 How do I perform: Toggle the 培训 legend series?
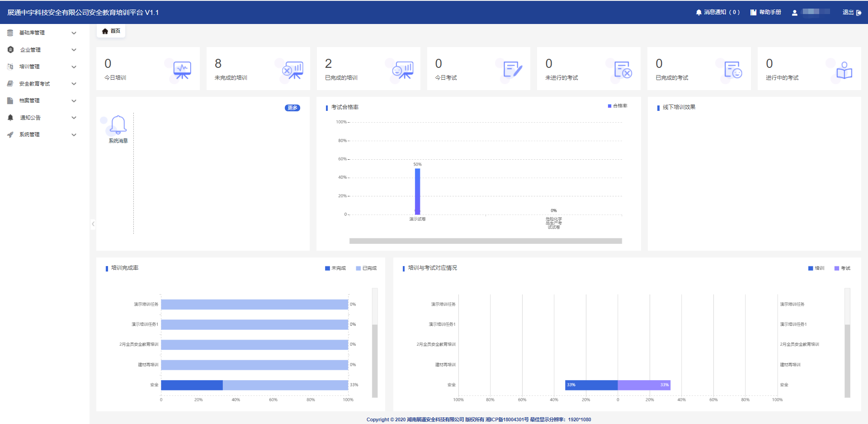coord(816,268)
